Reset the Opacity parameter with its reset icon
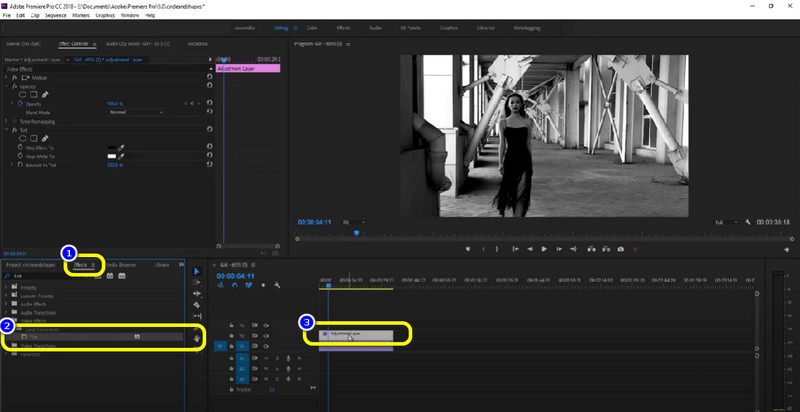This screenshot has width=800, height=412. coord(209,103)
